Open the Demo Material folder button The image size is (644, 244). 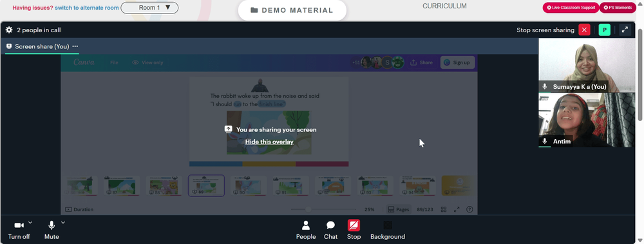(x=292, y=10)
